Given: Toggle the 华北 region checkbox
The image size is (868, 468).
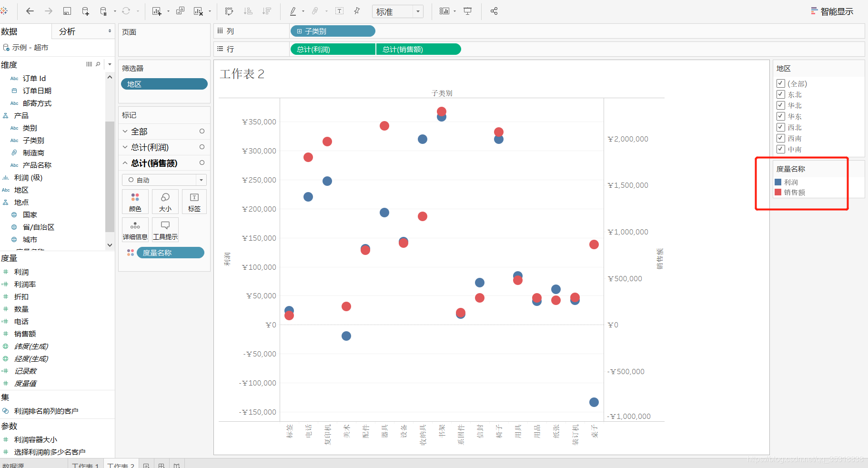Looking at the screenshot, I should click(x=780, y=105).
